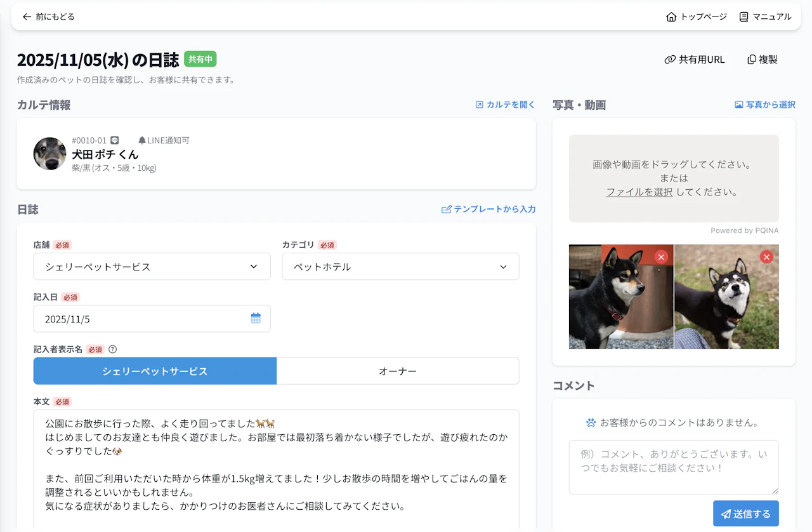Click the back arrow beside 前にもどる
This screenshot has width=812, height=532.
[26, 17]
